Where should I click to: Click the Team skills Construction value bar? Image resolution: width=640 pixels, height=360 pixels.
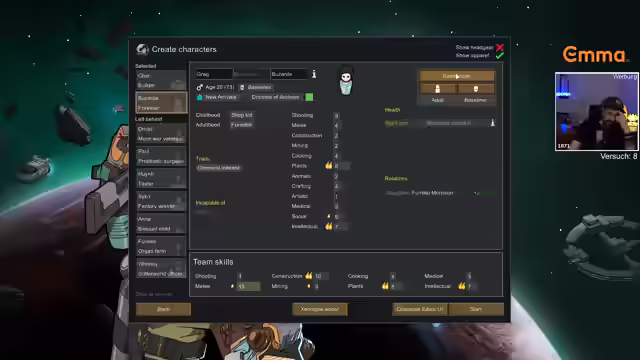(321, 276)
